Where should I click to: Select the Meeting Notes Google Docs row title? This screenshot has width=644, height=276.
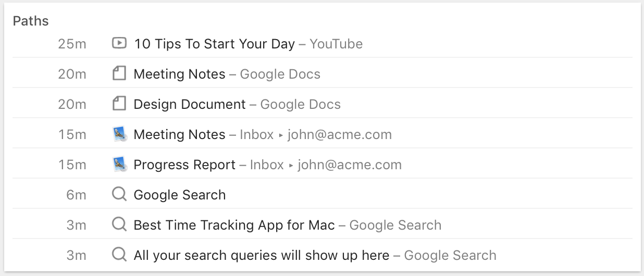click(x=179, y=74)
